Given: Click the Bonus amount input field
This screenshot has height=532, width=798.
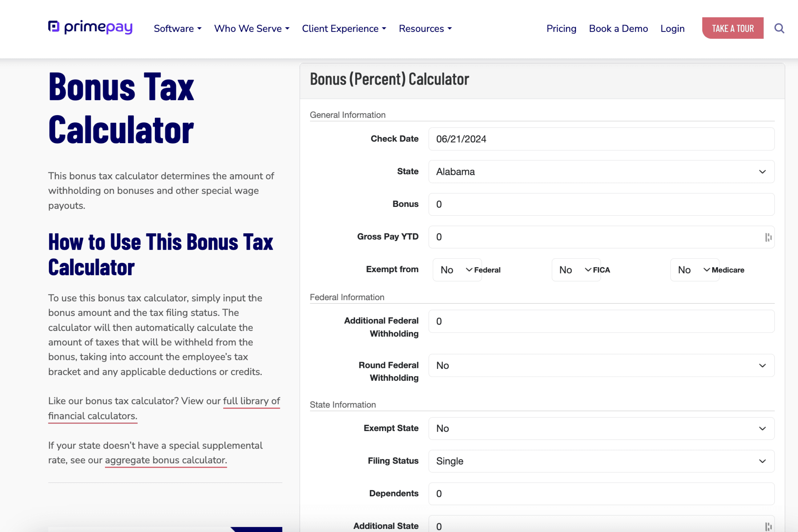Looking at the screenshot, I should pyautogui.click(x=601, y=204).
